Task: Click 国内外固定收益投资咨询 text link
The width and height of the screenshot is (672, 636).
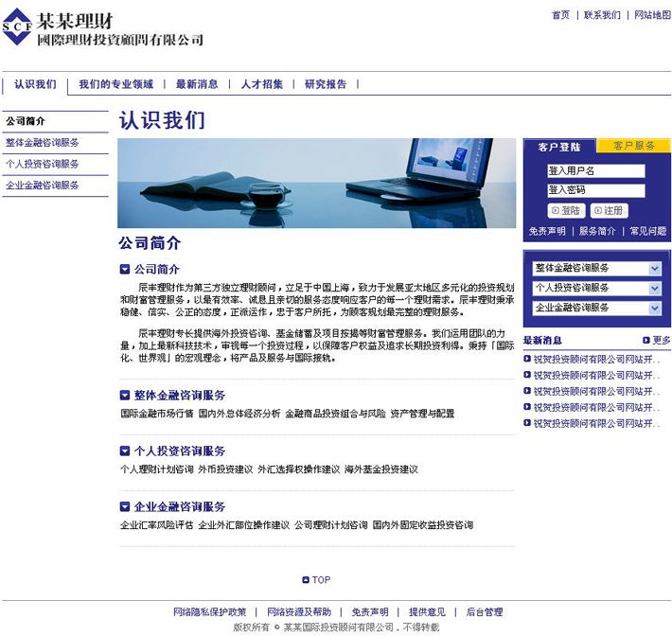Action: 423,525
